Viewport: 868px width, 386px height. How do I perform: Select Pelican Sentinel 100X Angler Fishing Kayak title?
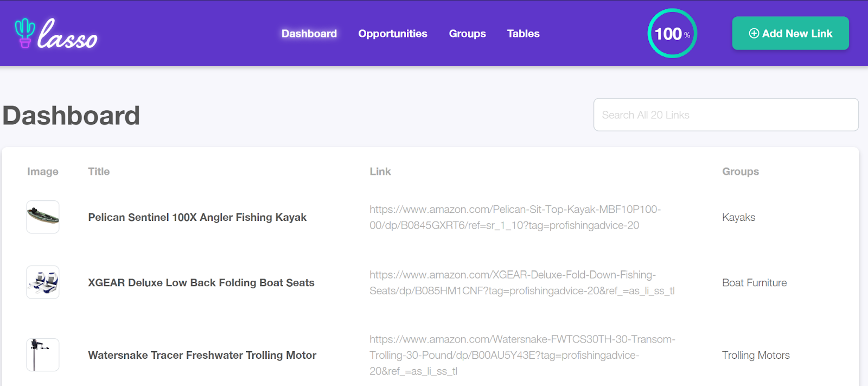[x=197, y=217]
